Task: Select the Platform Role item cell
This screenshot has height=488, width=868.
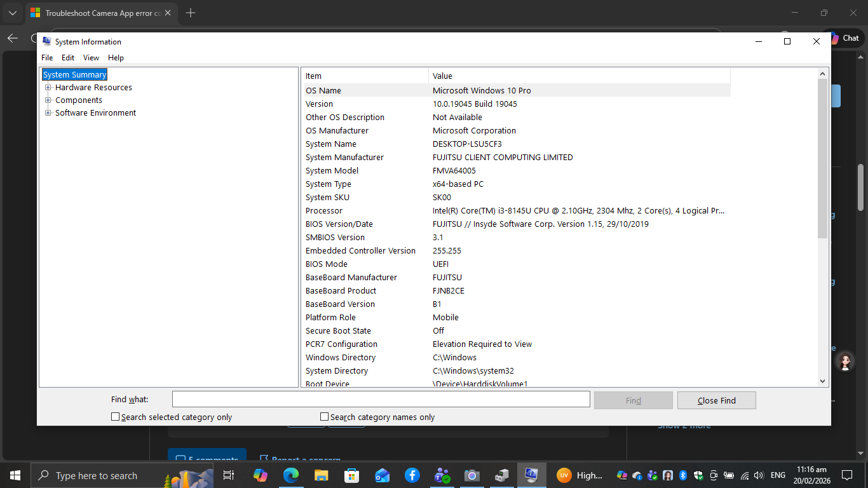Action: [x=330, y=317]
